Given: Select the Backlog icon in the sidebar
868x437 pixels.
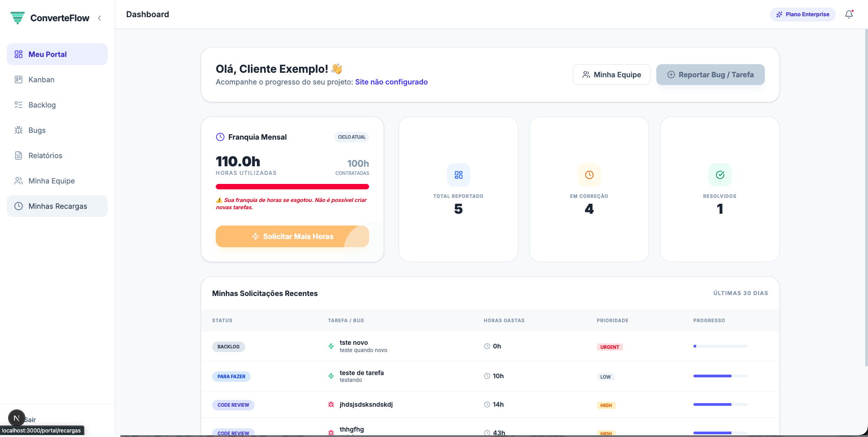Looking at the screenshot, I should pyautogui.click(x=18, y=105).
